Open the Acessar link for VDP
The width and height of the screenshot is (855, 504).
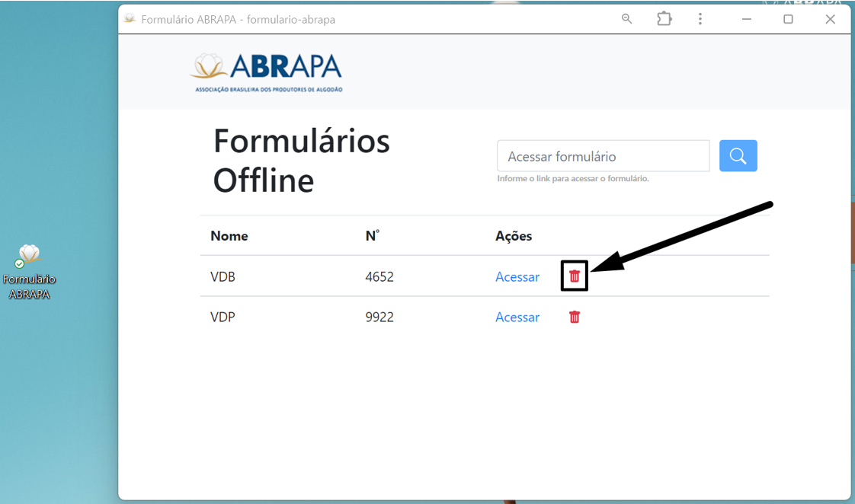517,317
